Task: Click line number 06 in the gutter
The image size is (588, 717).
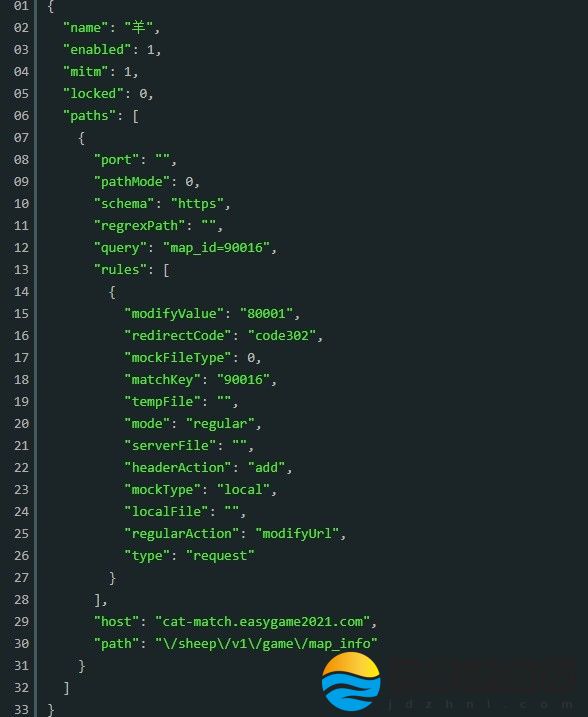Action: pyautogui.click(x=21, y=116)
